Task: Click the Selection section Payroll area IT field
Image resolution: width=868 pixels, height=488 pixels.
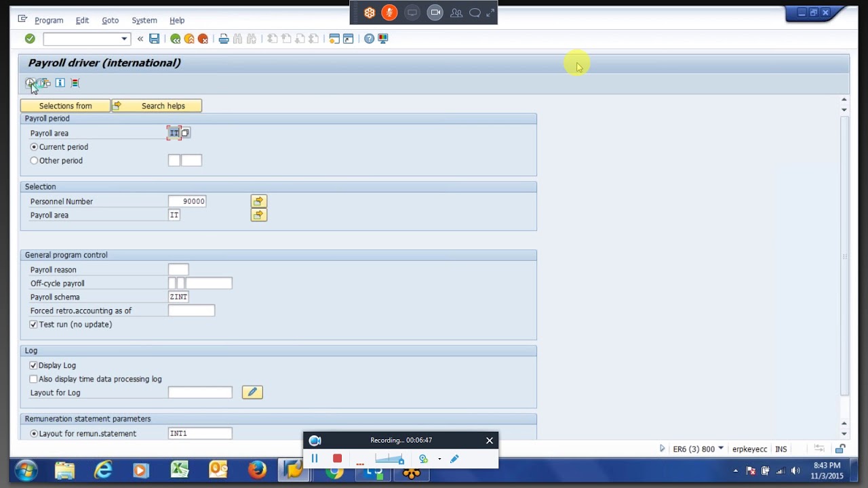Action: (174, 215)
